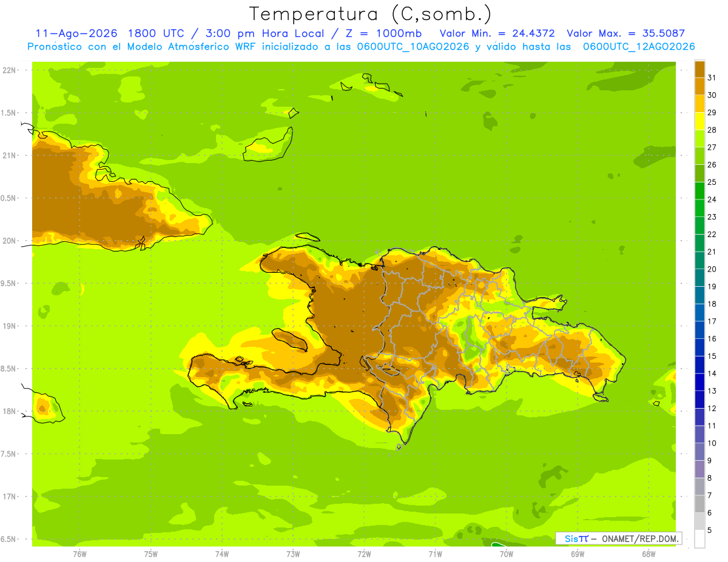Click the 'Sis' logo text in the credit box

point(571,538)
